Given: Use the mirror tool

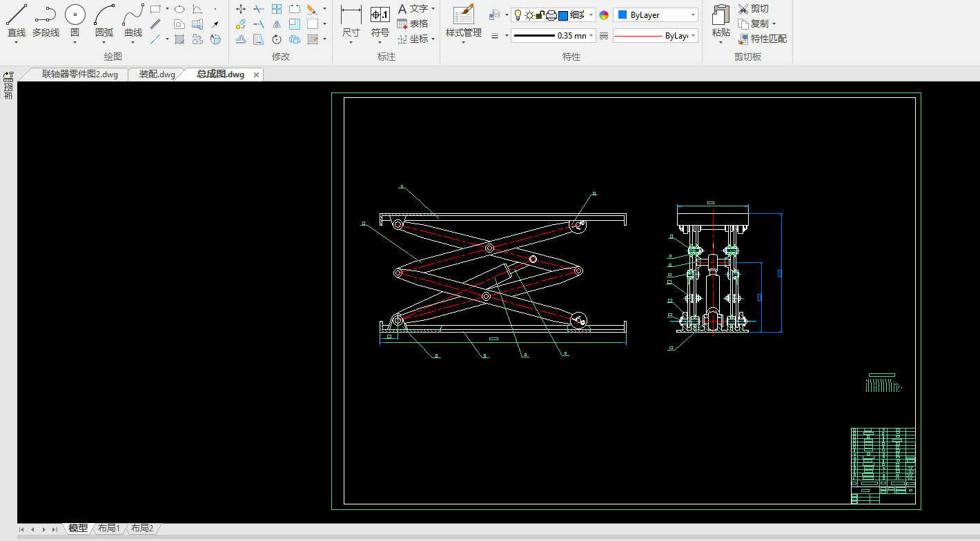Looking at the screenshot, I should (277, 24).
